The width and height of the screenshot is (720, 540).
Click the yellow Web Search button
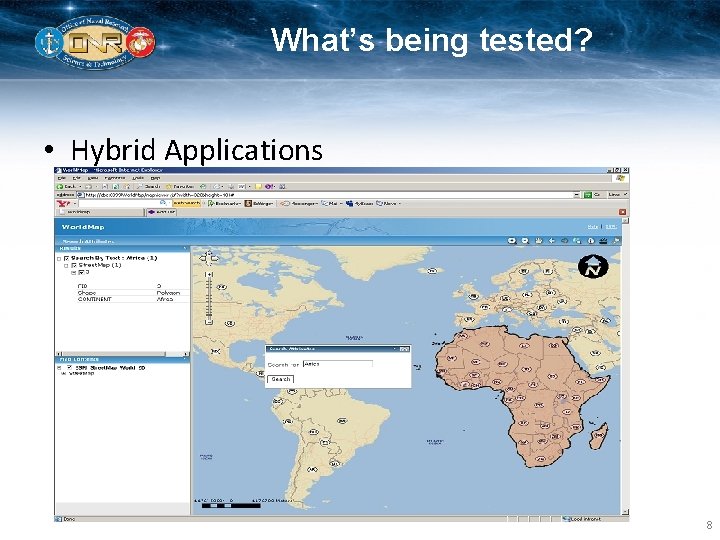[186, 203]
